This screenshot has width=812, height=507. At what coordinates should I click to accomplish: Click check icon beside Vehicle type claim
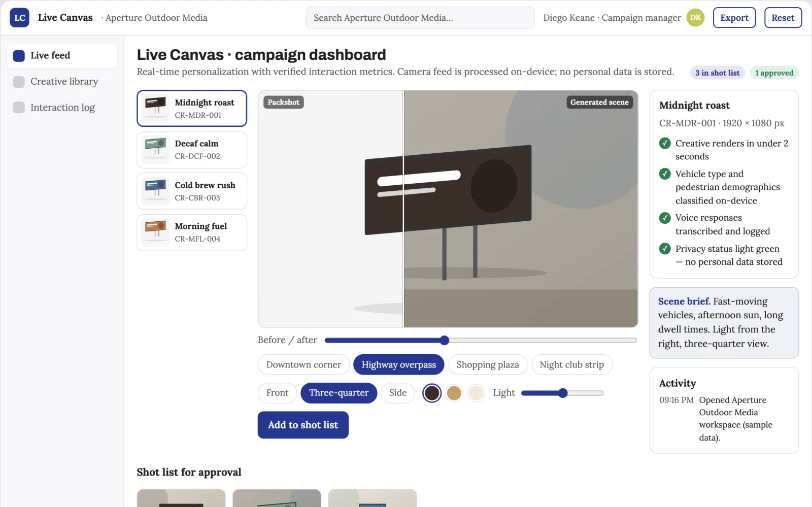[x=665, y=174]
